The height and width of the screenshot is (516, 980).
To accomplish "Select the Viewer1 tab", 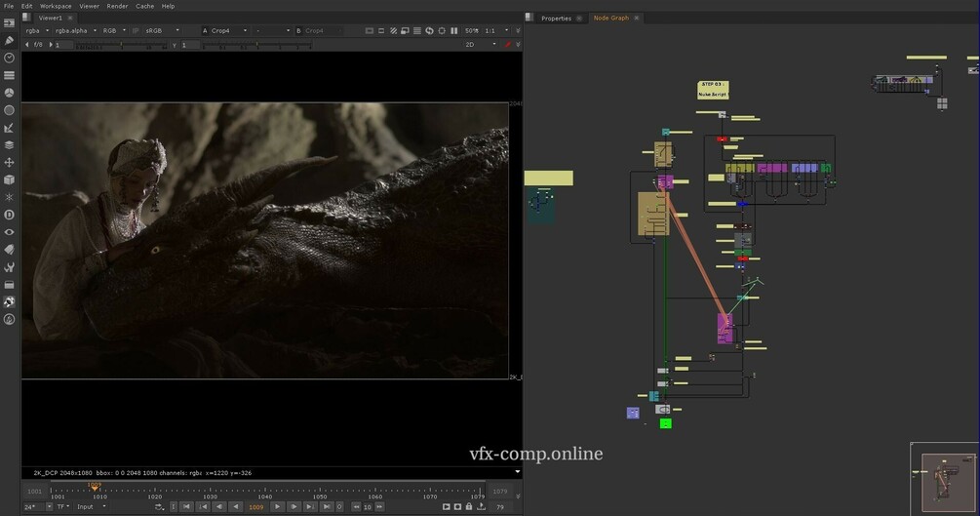I will pyautogui.click(x=50, y=19).
